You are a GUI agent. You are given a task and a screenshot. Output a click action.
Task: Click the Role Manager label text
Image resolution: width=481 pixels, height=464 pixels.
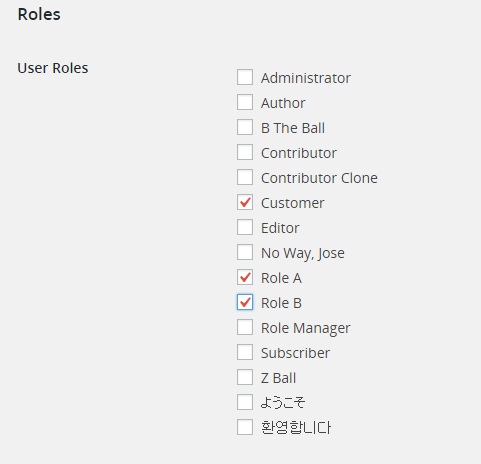click(306, 328)
